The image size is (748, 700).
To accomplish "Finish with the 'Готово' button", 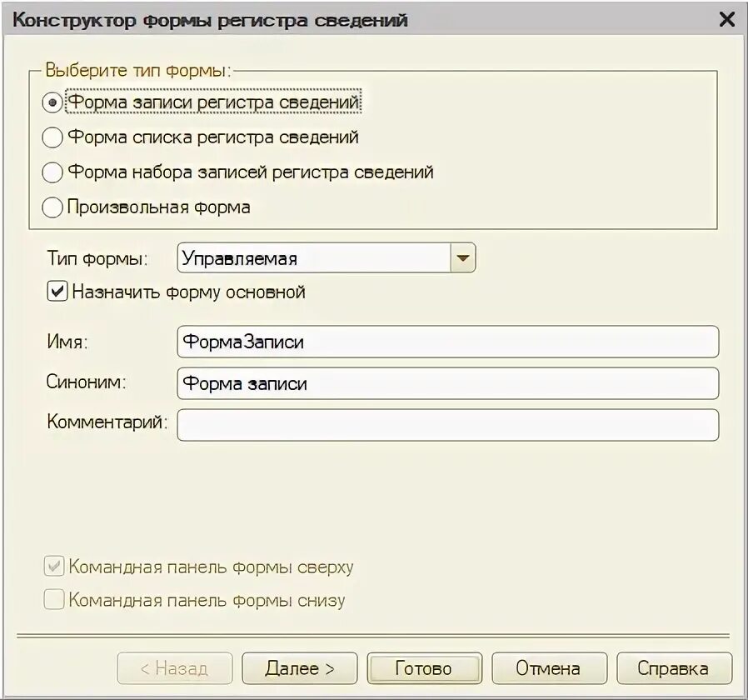I will [x=425, y=668].
